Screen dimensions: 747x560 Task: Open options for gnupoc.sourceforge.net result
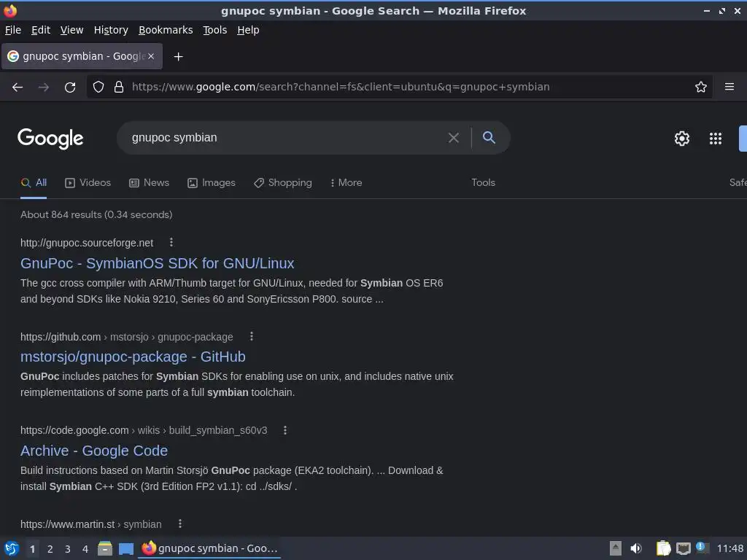[x=171, y=242]
